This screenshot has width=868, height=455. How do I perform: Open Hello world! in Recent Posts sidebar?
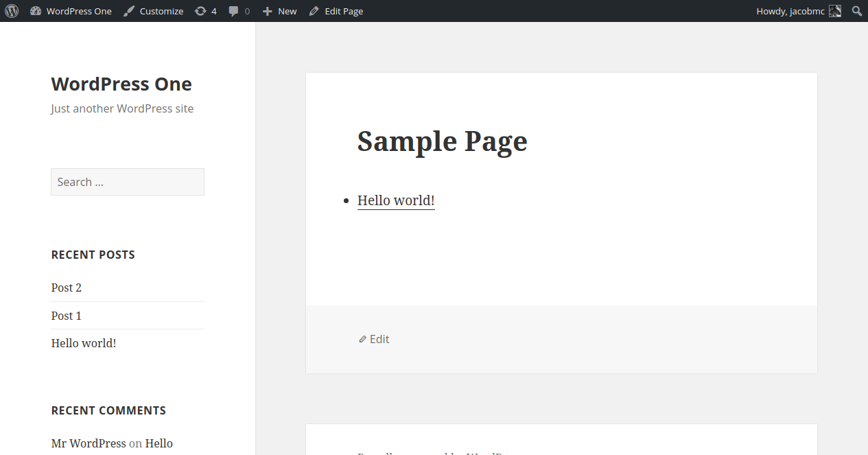coord(84,343)
